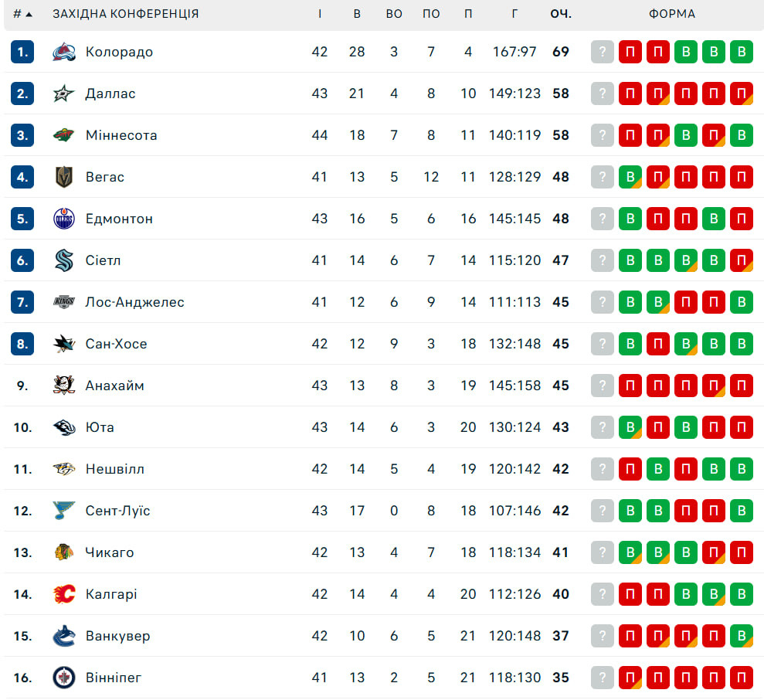Click the Minnesota Wild team logo

(x=64, y=135)
